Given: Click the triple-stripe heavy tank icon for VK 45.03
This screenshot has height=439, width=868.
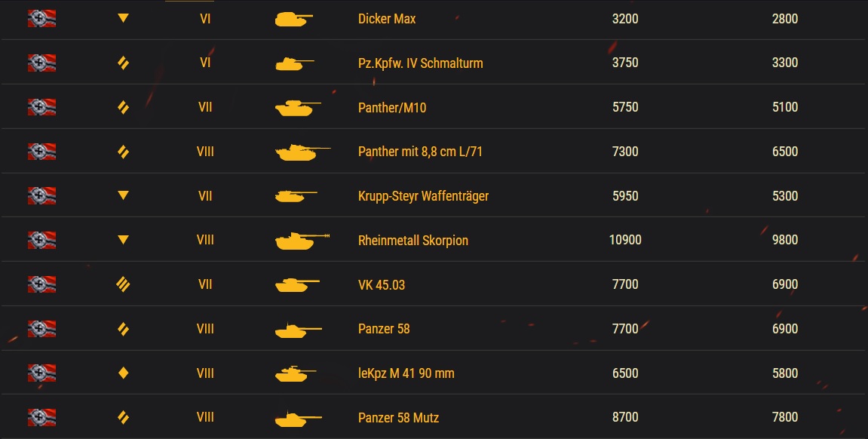Looking at the screenshot, I should pyautogui.click(x=123, y=284).
